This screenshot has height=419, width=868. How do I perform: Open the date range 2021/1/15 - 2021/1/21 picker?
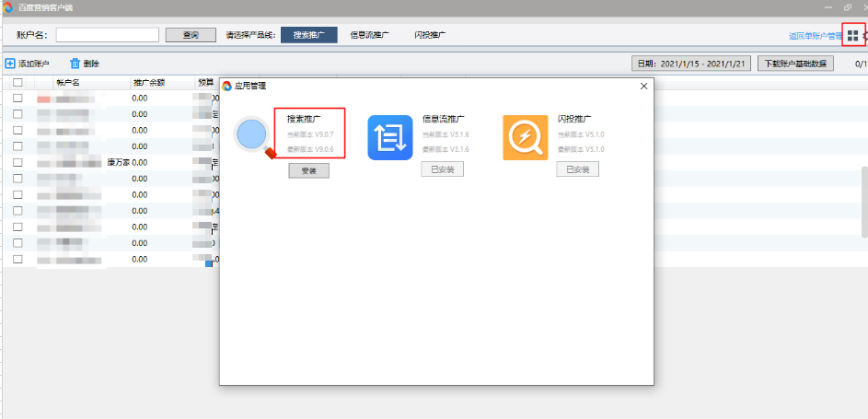(x=692, y=64)
